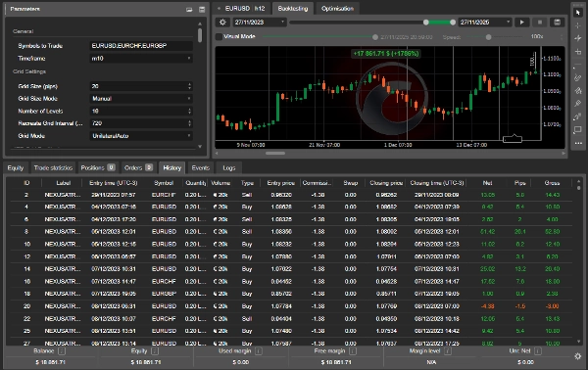Image resolution: width=588 pixels, height=370 pixels.
Task: Open the Grid Size Mode dropdown
Action: [141, 99]
